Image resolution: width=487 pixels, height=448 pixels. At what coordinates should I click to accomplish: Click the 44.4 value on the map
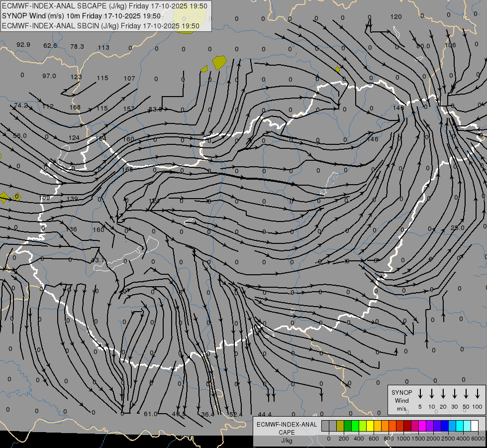tap(265, 415)
